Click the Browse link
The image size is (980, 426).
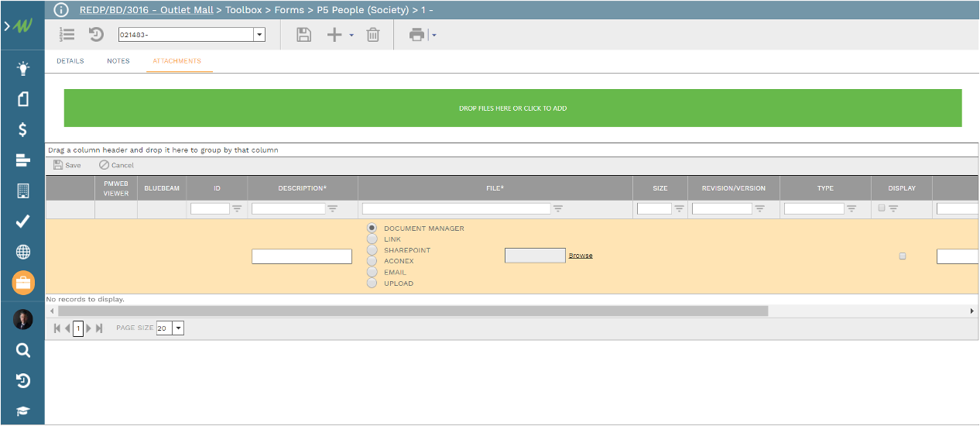click(581, 256)
